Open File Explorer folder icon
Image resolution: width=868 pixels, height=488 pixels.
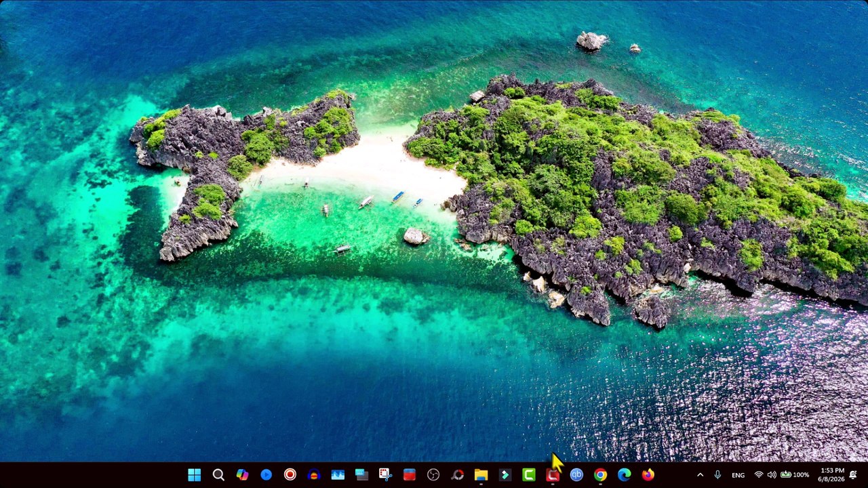[481, 475]
